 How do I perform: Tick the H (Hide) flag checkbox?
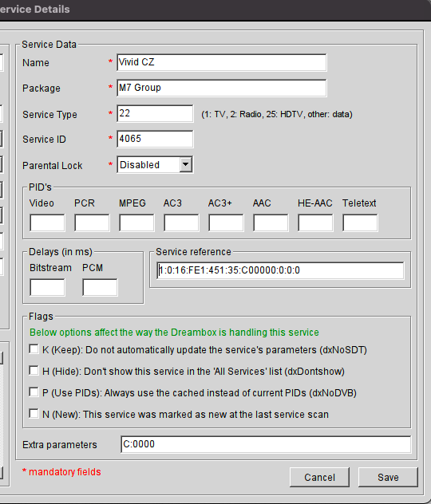(34, 371)
